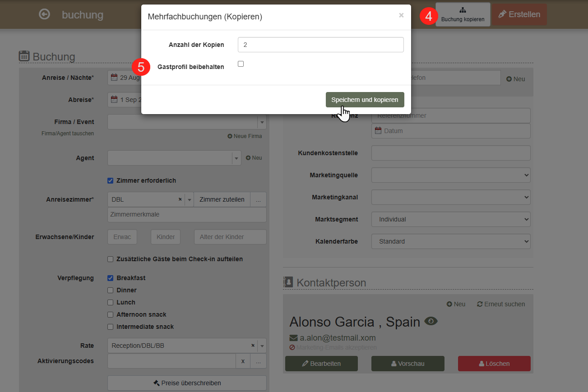
Task: Click the Erneut suchen link
Action: pyautogui.click(x=501, y=304)
